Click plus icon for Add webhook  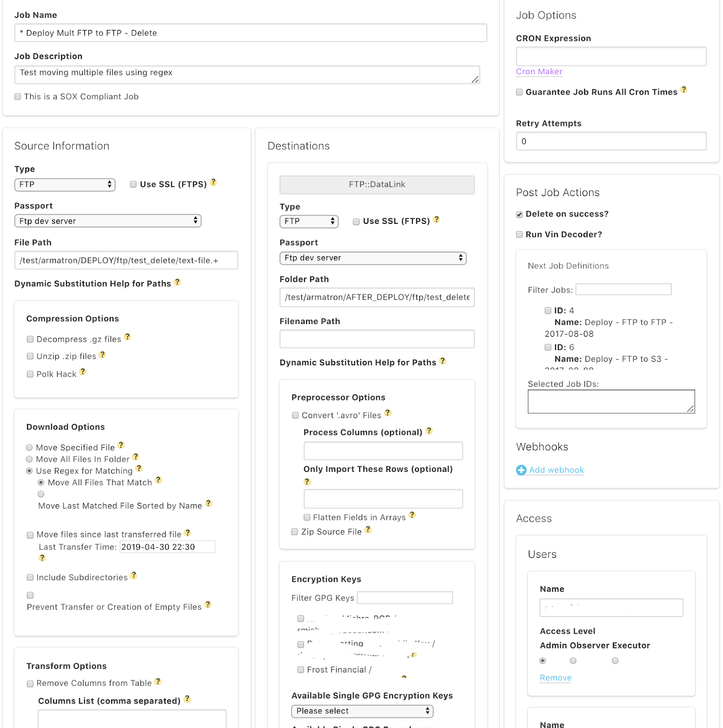[x=521, y=470]
